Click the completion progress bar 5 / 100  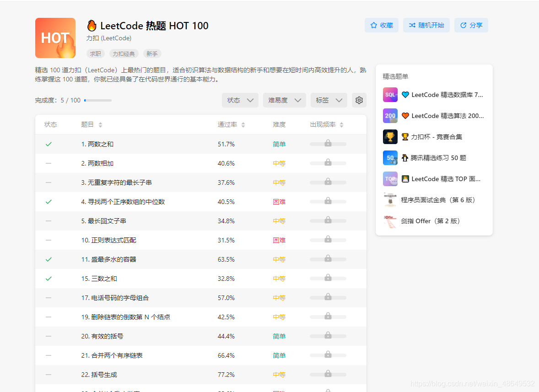(98, 100)
